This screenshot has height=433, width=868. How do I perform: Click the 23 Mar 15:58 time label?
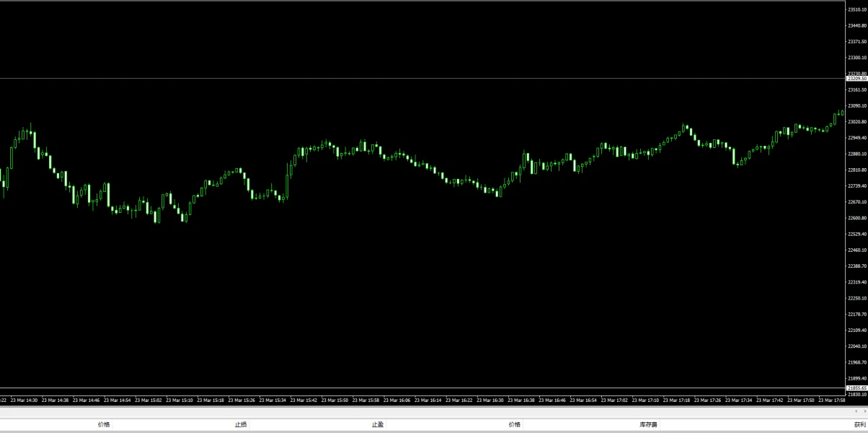pyautogui.click(x=366, y=400)
